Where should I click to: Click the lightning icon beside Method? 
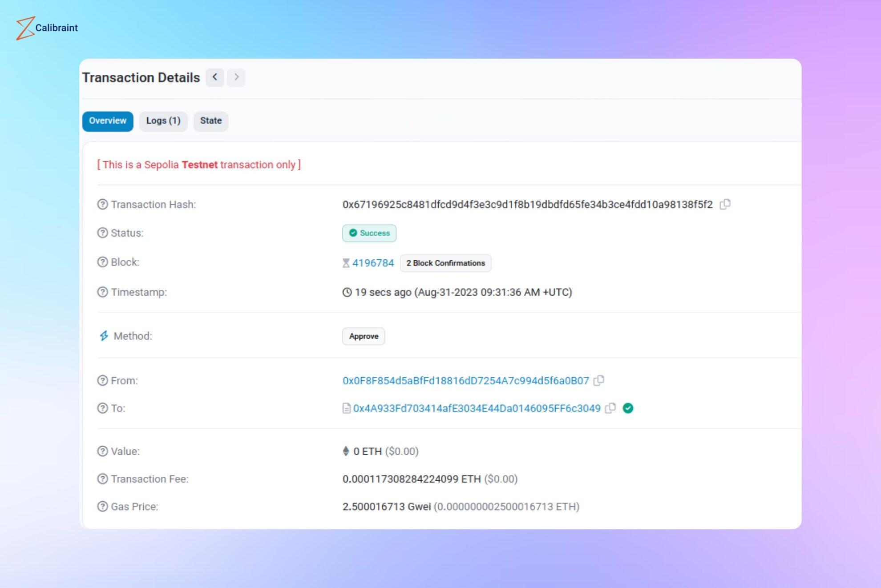[104, 336]
